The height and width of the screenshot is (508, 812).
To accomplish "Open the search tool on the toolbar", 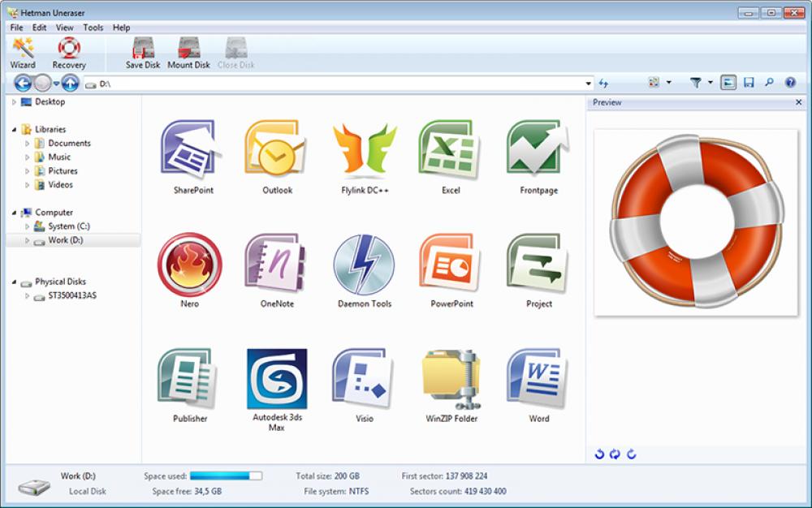I will pyautogui.click(x=770, y=82).
